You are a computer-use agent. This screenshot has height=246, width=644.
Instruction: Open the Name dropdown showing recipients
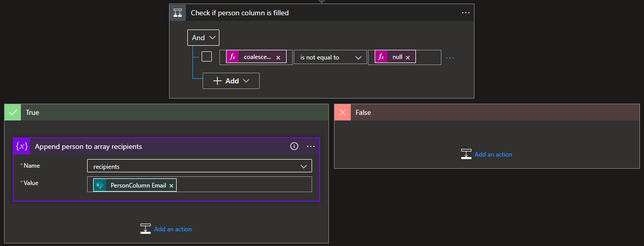click(x=200, y=166)
